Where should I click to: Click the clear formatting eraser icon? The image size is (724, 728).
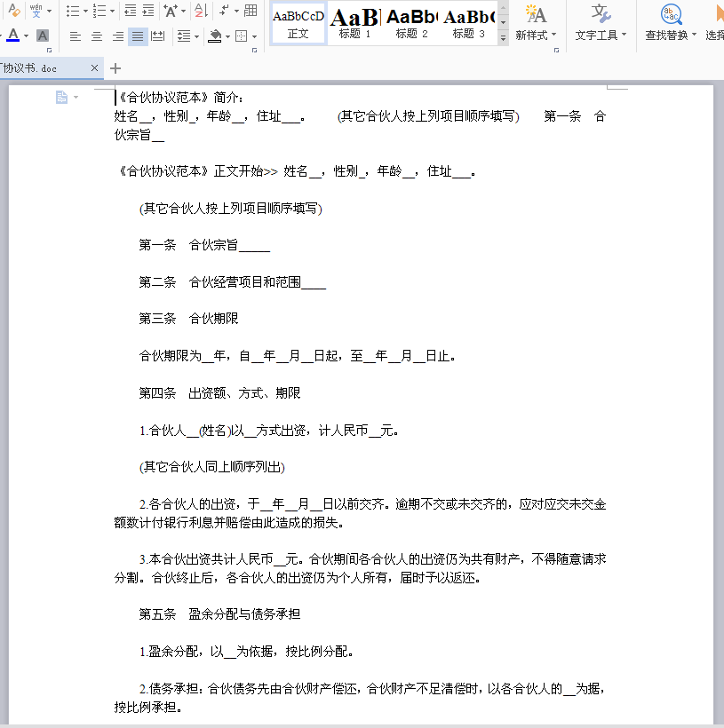pyautogui.click(x=13, y=11)
